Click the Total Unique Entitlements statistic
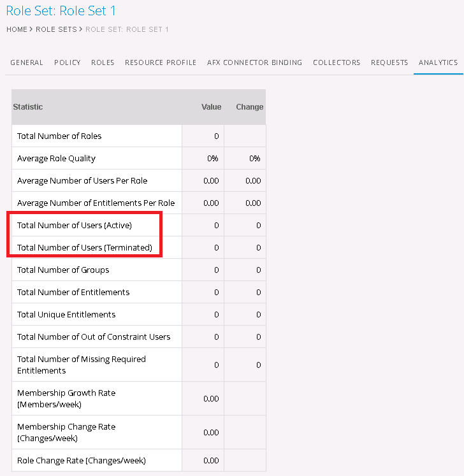This screenshot has height=476, width=464. click(x=66, y=314)
